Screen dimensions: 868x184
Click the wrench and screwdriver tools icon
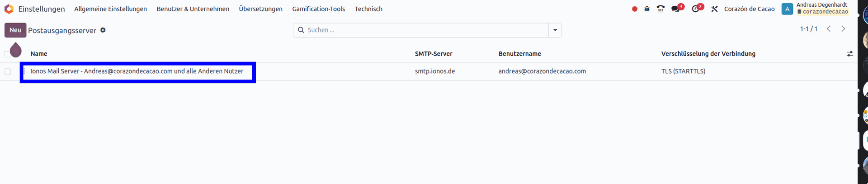tap(714, 9)
